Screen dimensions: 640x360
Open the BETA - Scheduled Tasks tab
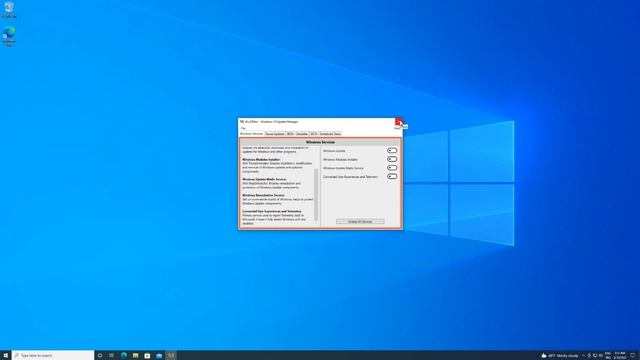(x=325, y=134)
